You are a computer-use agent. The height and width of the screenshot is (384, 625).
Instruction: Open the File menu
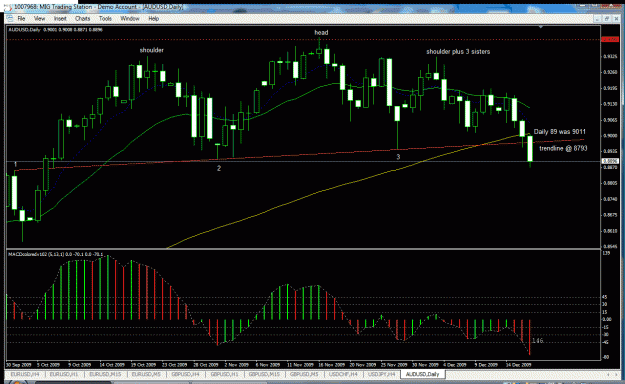coord(21,19)
